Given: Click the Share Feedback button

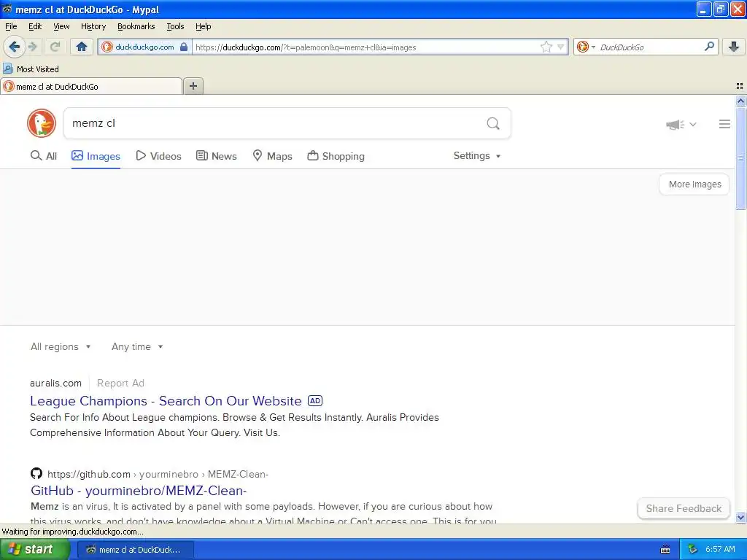Looking at the screenshot, I should tap(683, 508).
